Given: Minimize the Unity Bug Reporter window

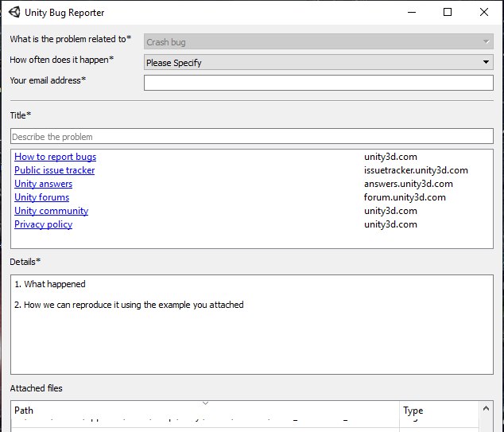Looking at the screenshot, I should 412,12.
